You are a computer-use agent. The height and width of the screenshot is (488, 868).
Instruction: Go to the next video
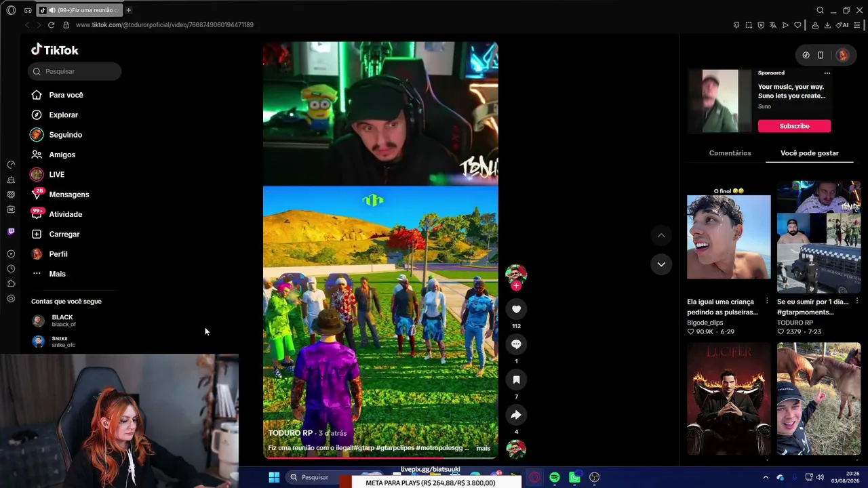click(x=661, y=264)
